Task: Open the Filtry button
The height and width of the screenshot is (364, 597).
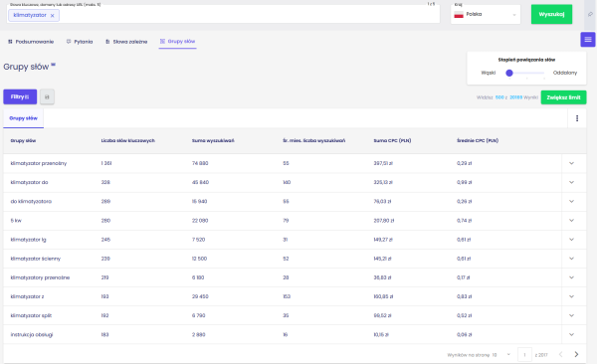Action: 20,96
